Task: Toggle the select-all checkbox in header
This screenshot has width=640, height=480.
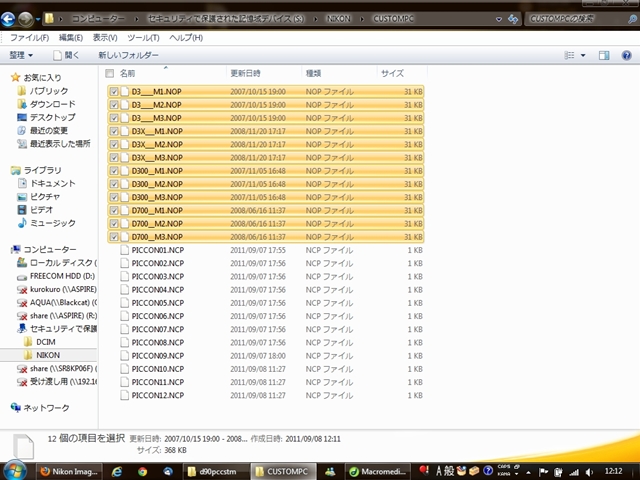Action: pyautogui.click(x=109, y=74)
